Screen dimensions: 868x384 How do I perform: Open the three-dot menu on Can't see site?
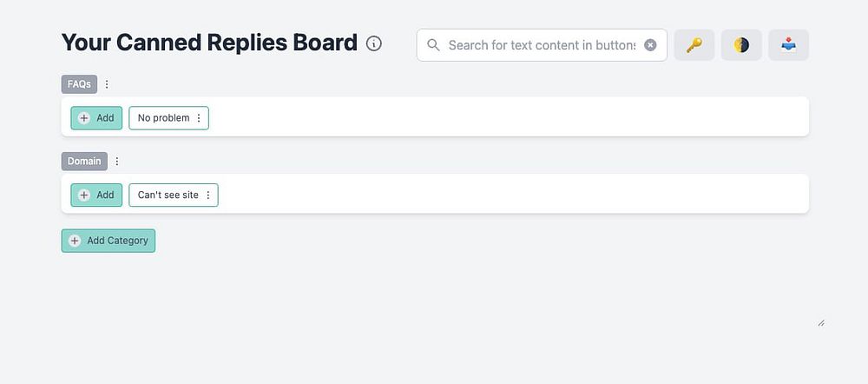[208, 195]
